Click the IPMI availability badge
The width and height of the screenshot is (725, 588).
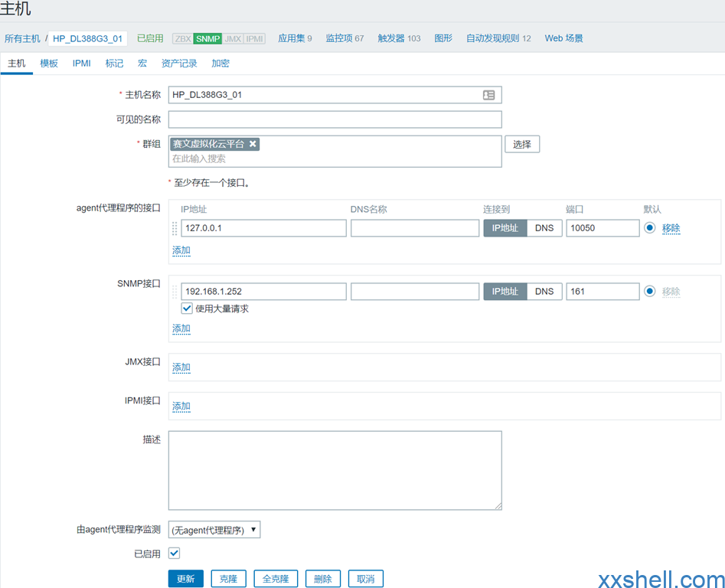pyautogui.click(x=254, y=38)
